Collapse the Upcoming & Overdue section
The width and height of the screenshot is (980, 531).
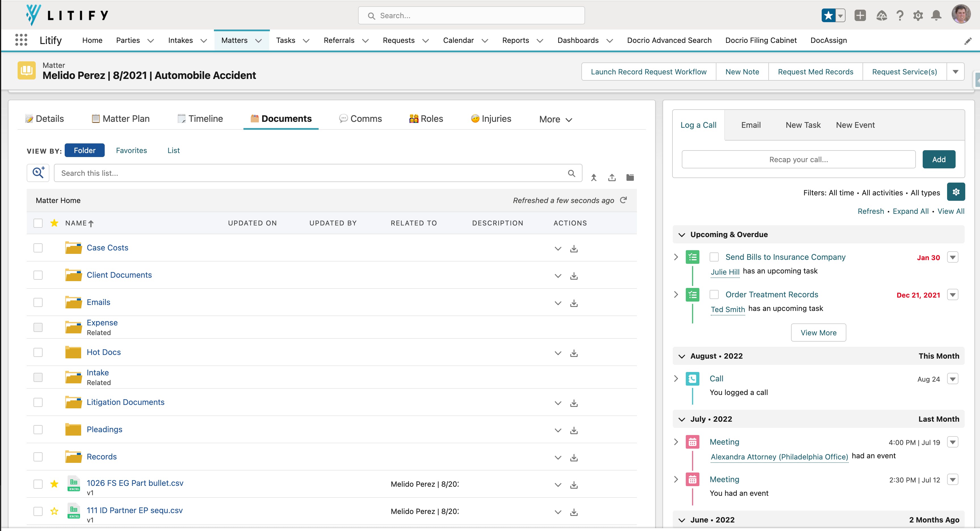(682, 235)
